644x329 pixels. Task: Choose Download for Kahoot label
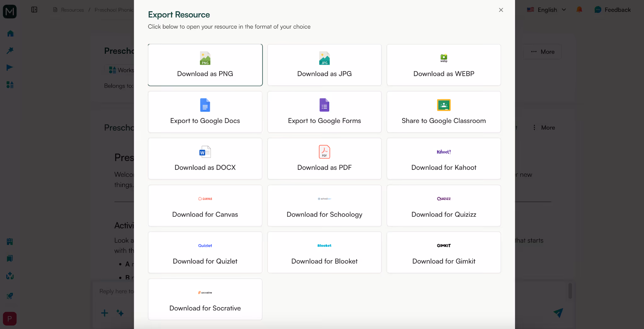[x=444, y=167]
